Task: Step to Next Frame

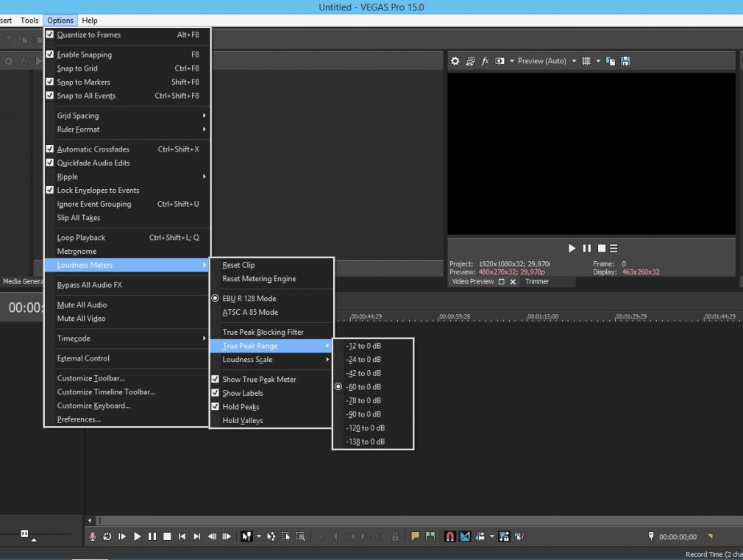Action: pos(227,536)
